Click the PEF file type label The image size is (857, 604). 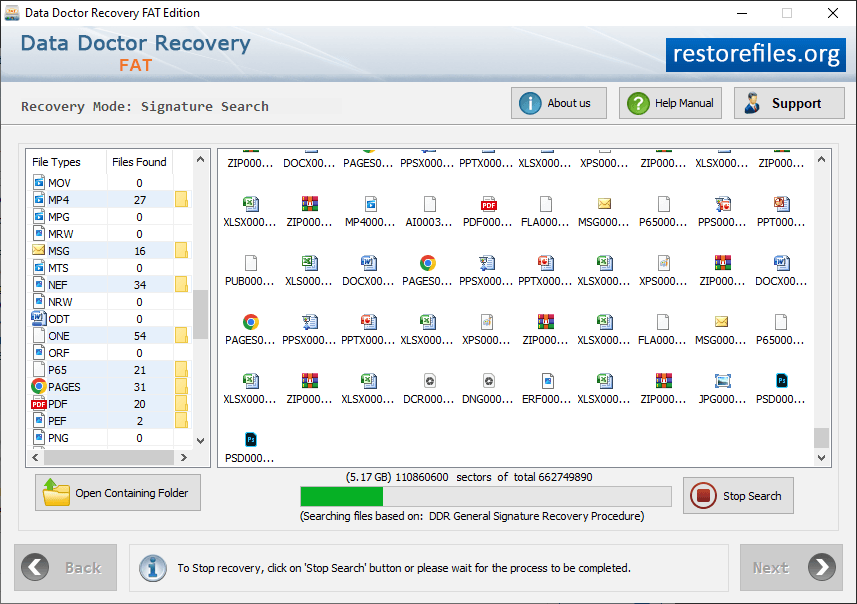(x=57, y=421)
